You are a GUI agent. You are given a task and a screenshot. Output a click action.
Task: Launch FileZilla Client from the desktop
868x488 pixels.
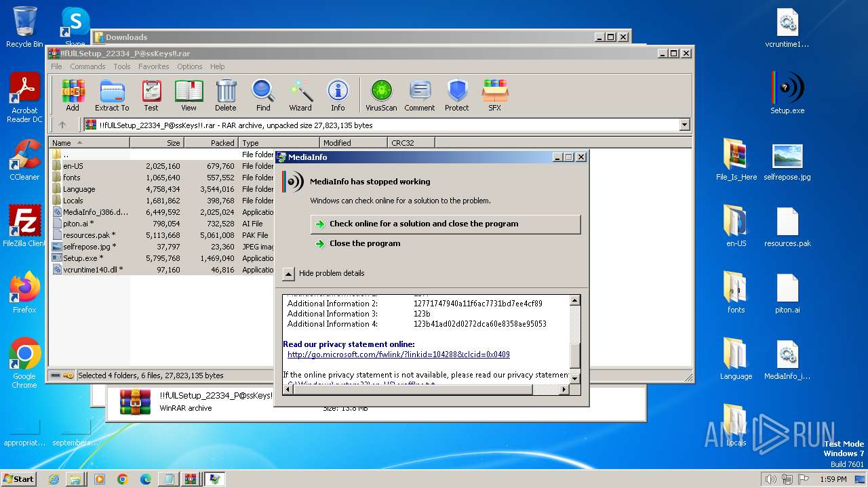(24, 226)
